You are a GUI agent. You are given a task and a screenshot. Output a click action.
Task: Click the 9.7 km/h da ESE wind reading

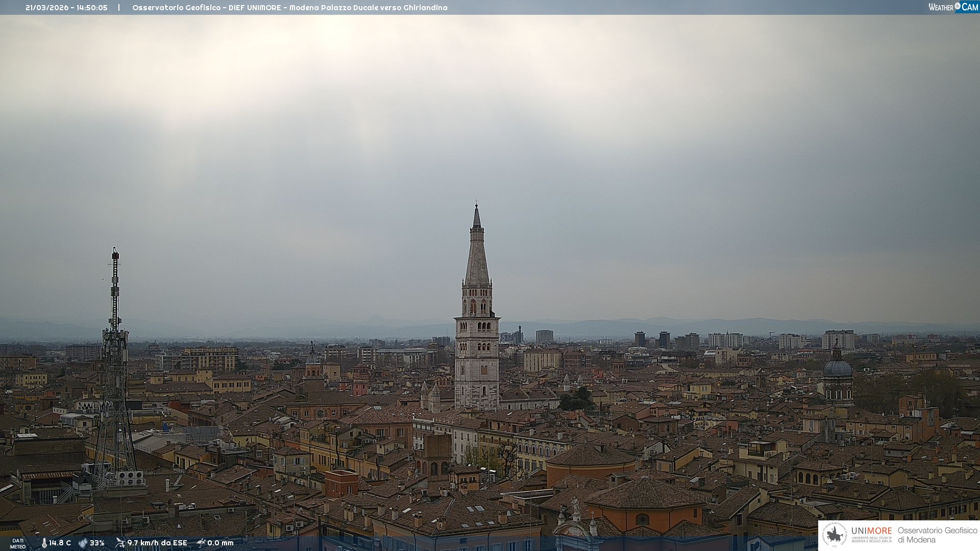click(157, 543)
